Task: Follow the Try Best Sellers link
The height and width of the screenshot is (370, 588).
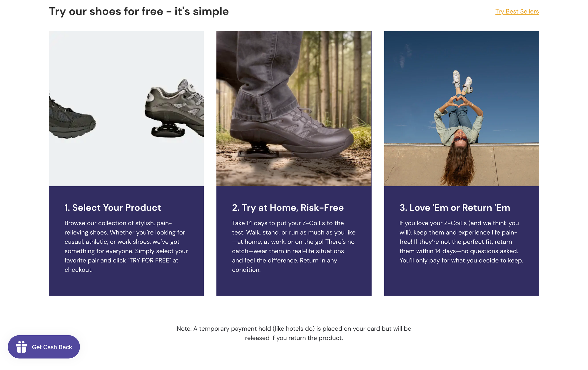Action: point(517,11)
